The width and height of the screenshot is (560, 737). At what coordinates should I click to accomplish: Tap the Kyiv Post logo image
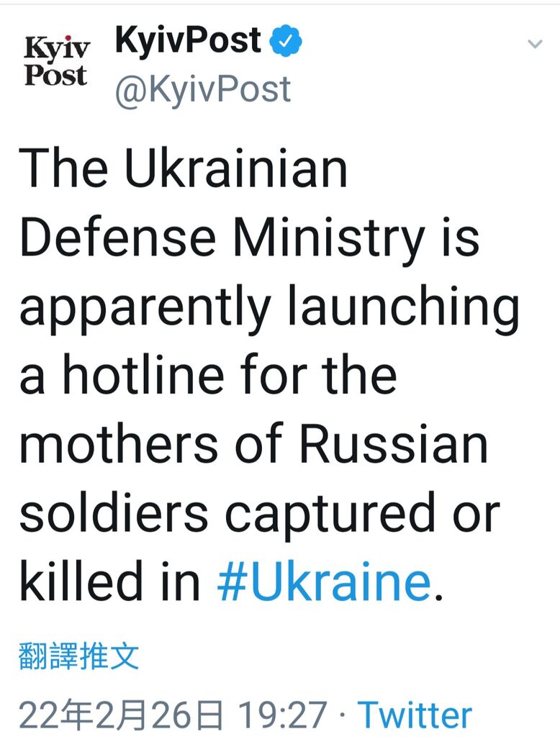click(x=56, y=61)
